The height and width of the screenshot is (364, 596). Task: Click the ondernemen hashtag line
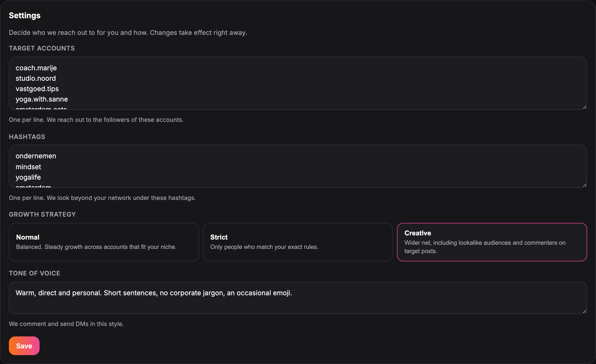(x=36, y=156)
